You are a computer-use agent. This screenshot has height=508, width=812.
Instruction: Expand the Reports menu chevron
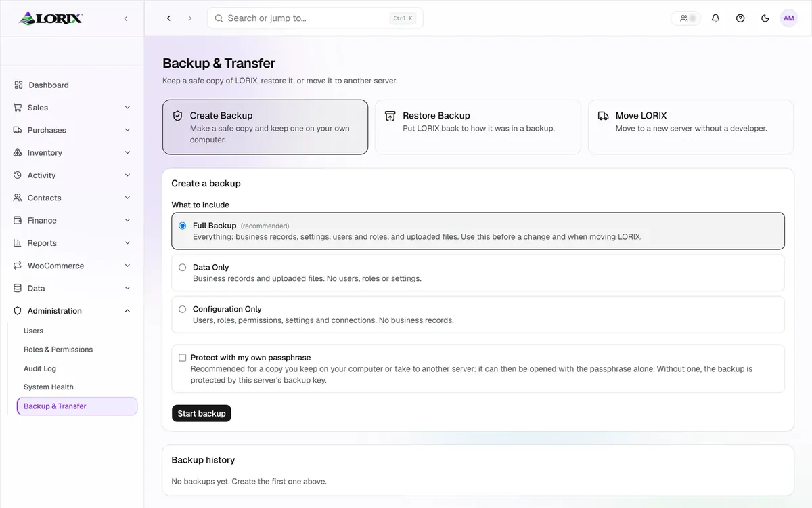point(127,242)
